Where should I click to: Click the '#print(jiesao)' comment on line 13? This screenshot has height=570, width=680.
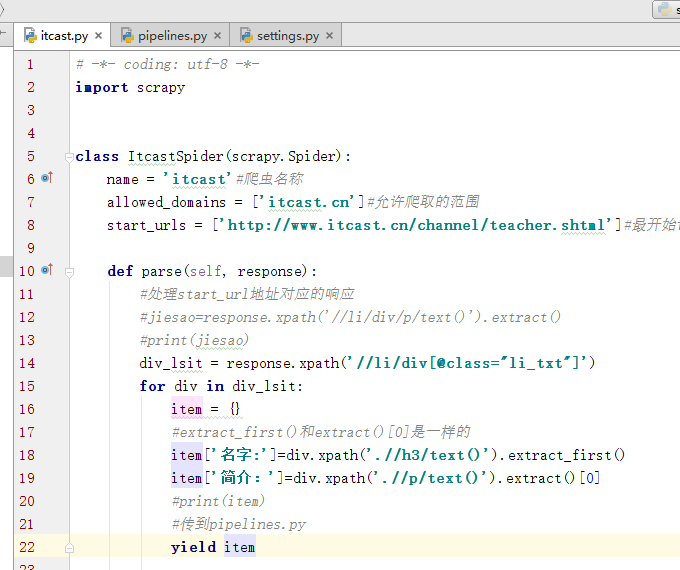point(194,340)
